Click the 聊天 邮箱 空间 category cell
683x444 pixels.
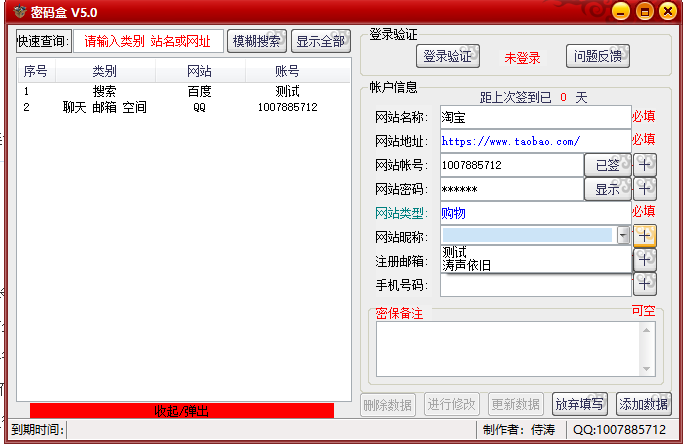pos(105,107)
